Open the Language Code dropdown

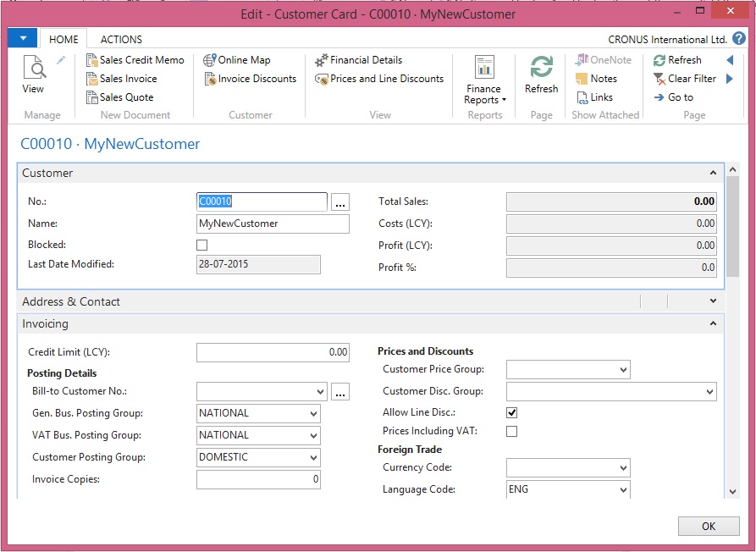pos(623,490)
